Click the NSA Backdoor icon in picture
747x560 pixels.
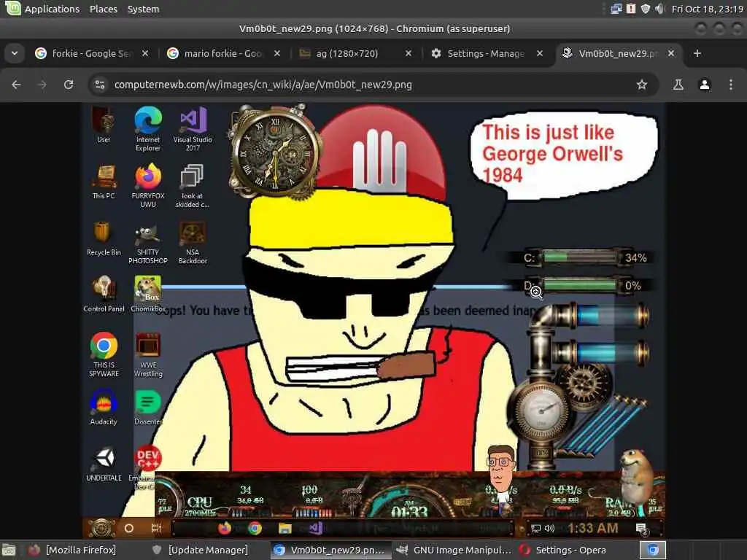[193, 242]
